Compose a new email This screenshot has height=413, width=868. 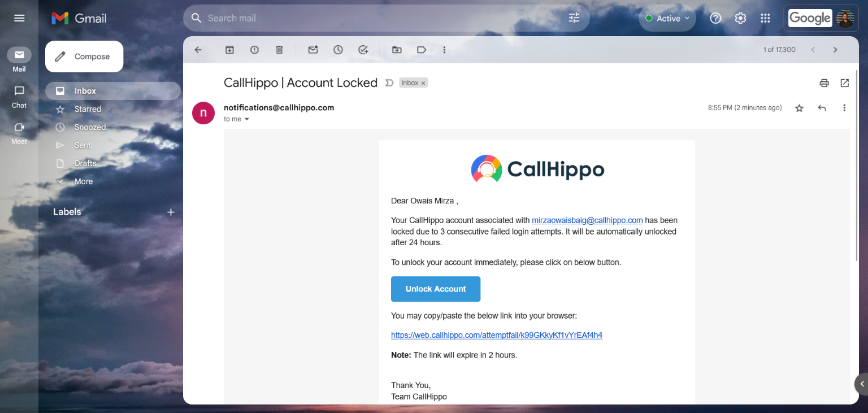pos(84,56)
